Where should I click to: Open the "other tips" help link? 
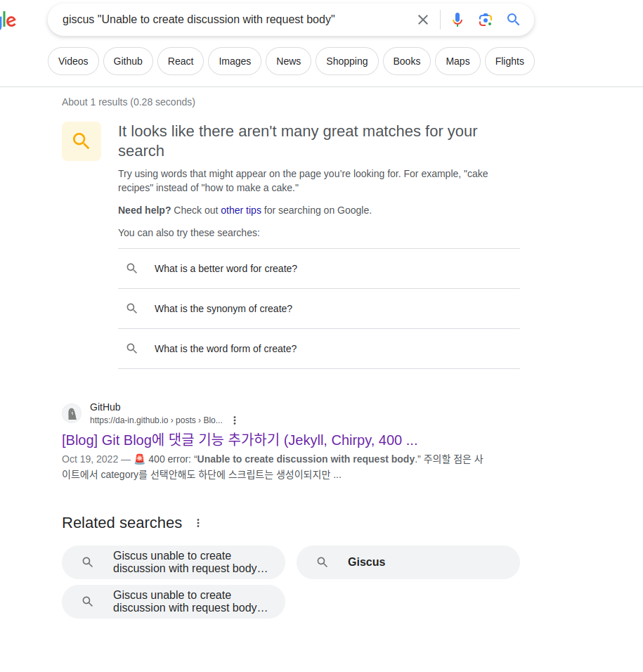[241, 210]
